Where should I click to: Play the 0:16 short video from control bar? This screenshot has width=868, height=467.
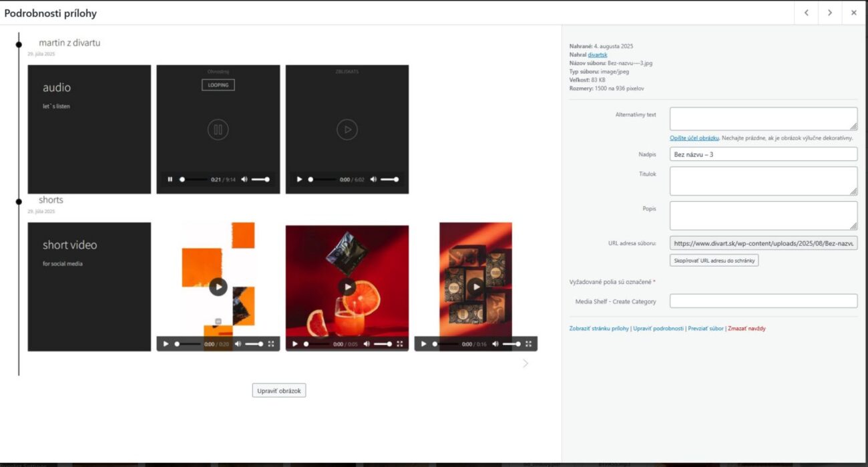tap(423, 344)
